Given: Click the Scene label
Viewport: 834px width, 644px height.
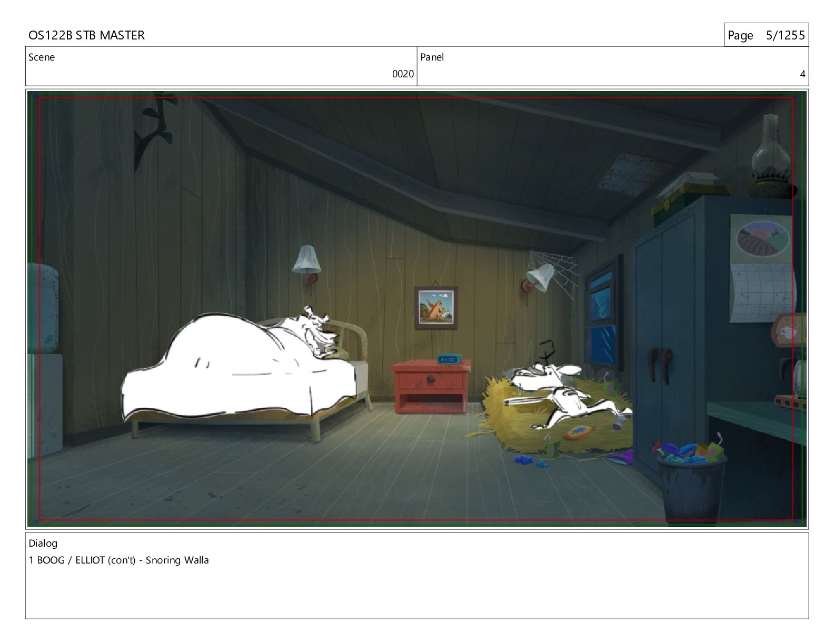Looking at the screenshot, I should [x=42, y=57].
